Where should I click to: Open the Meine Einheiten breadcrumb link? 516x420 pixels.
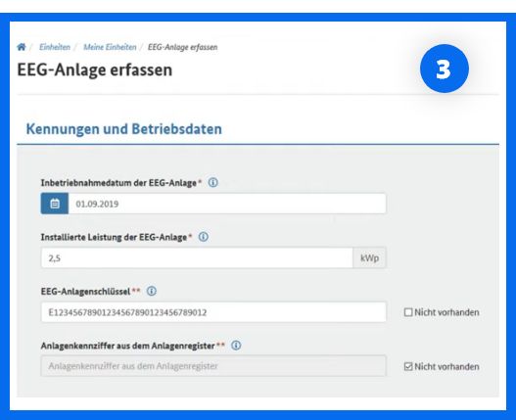pos(110,47)
